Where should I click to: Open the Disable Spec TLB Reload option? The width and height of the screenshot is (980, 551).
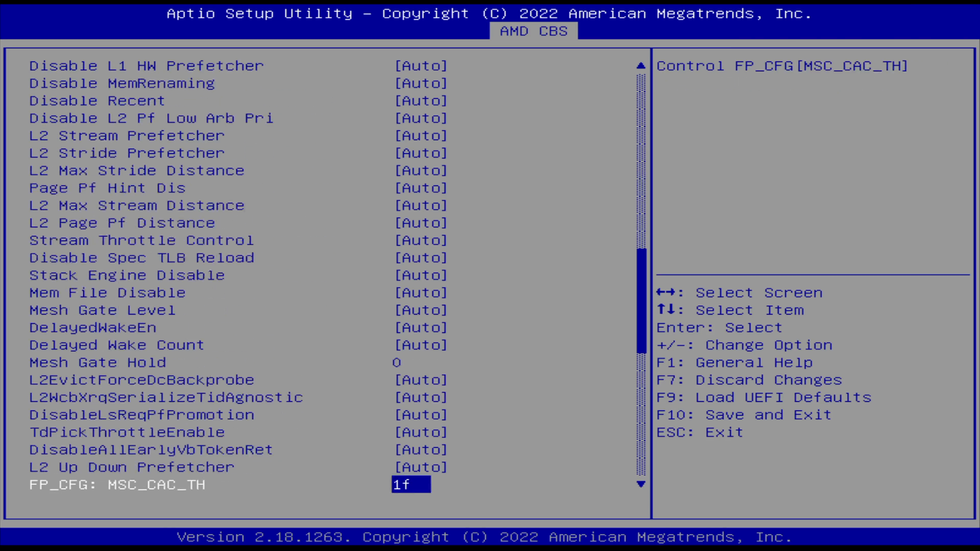pos(421,258)
